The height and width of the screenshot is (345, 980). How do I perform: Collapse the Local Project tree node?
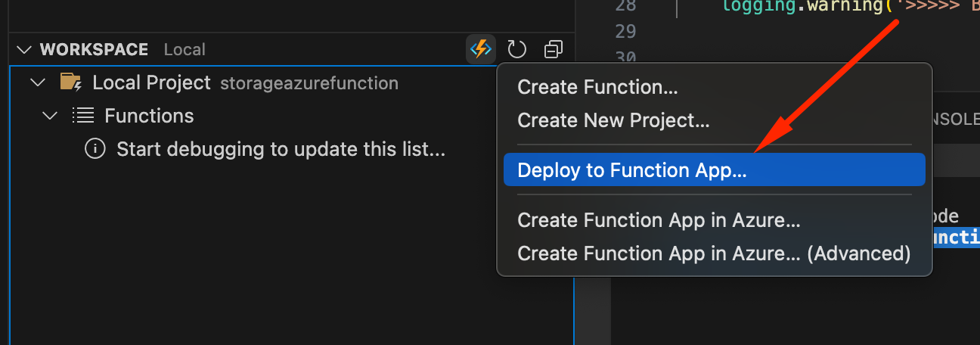[x=38, y=82]
